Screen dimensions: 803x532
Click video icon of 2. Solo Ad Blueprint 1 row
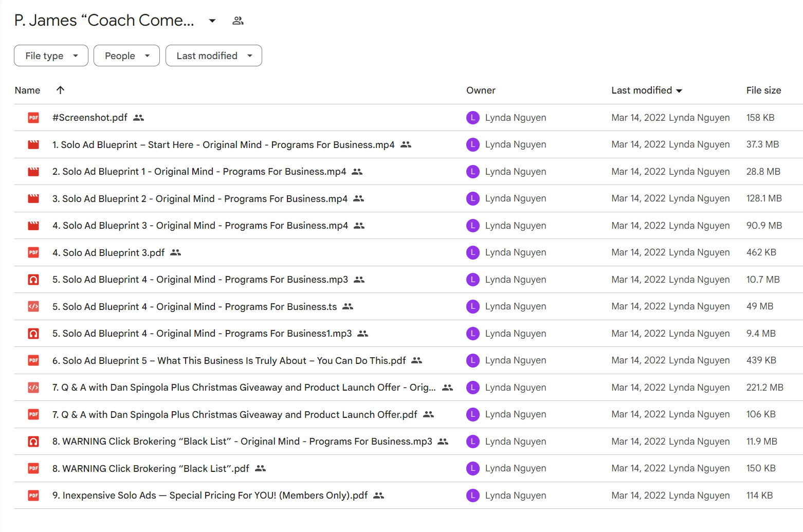(33, 172)
